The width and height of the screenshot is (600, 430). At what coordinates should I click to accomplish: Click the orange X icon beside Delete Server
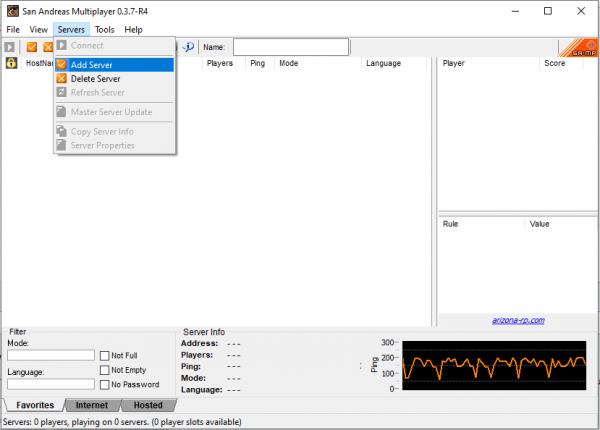pos(62,79)
